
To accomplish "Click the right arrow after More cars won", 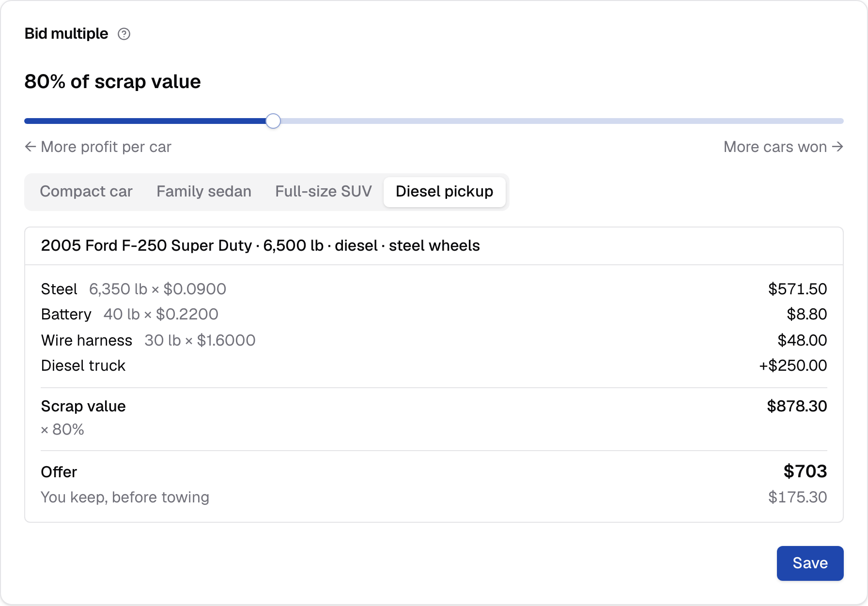I will point(837,147).
